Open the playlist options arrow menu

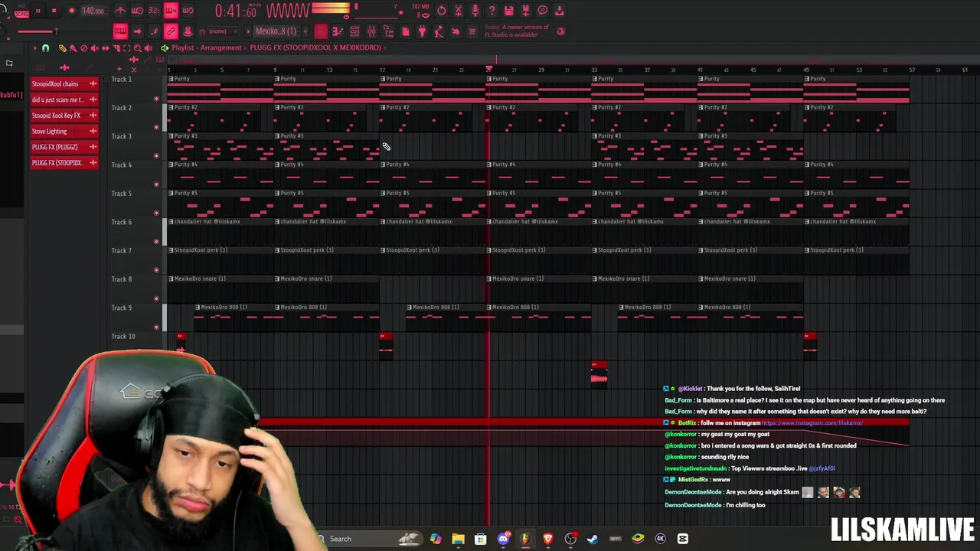[x=34, y=47]
